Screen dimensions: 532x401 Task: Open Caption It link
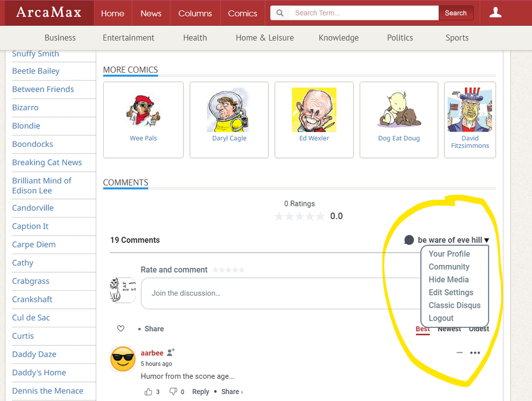30,226
